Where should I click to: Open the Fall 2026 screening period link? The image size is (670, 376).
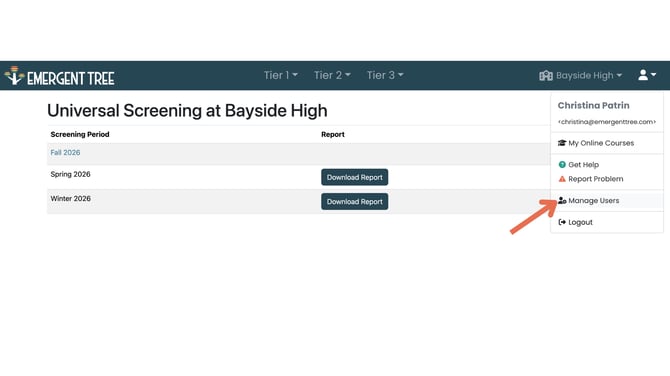(65, 153)
